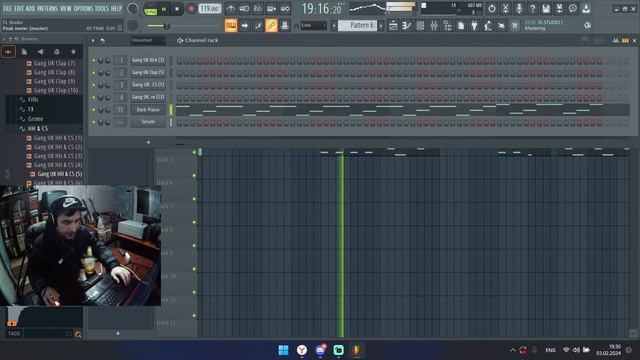Toggle the channel rack step/piano view icon
Image resolution: width=640 pixels, height=360 pixels.
625,40
